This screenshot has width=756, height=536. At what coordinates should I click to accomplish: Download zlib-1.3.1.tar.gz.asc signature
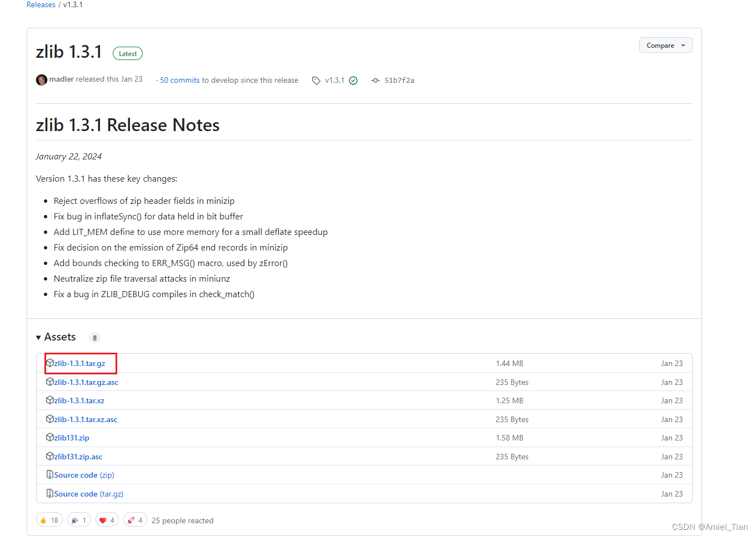click(x=86, y=382)
